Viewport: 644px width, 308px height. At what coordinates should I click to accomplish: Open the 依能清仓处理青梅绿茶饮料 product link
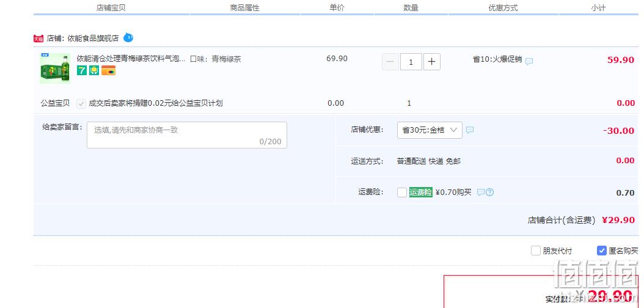[x=131, y=59]
